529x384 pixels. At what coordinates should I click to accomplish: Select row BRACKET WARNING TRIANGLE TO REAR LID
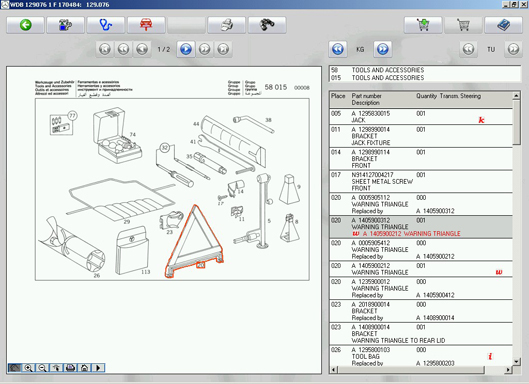[x=421, y=334]
